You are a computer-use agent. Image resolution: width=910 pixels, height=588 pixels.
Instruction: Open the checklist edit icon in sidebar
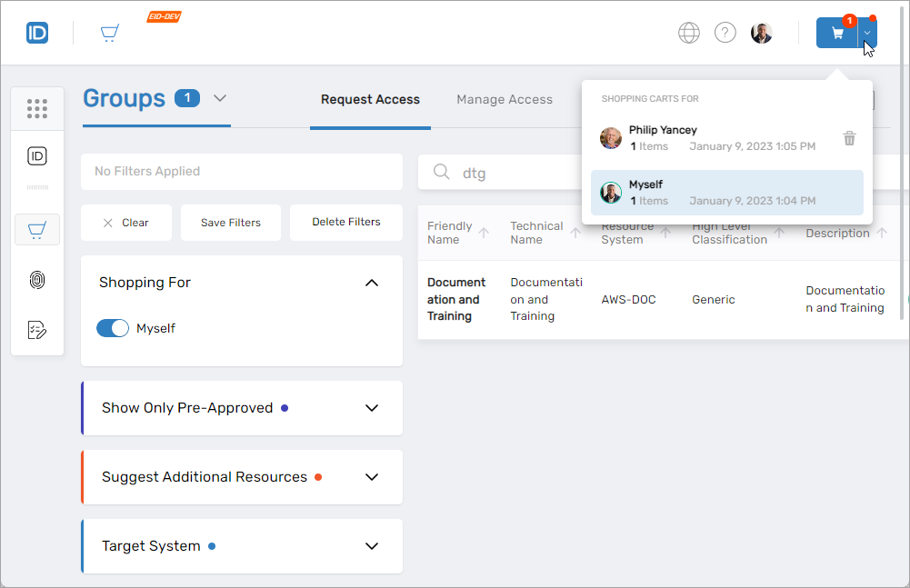click(x=37, y=330)
